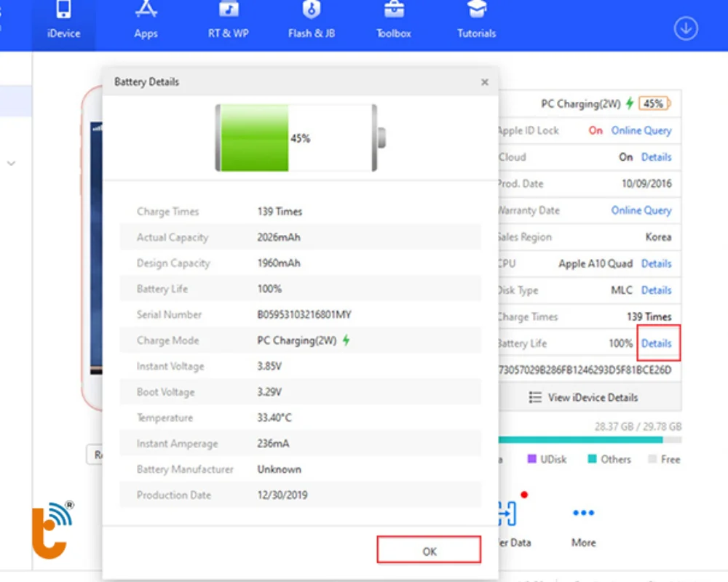Click the Tutorials graduation cap icon
Viewport: 728px width, 582px height.
(475, 11)
